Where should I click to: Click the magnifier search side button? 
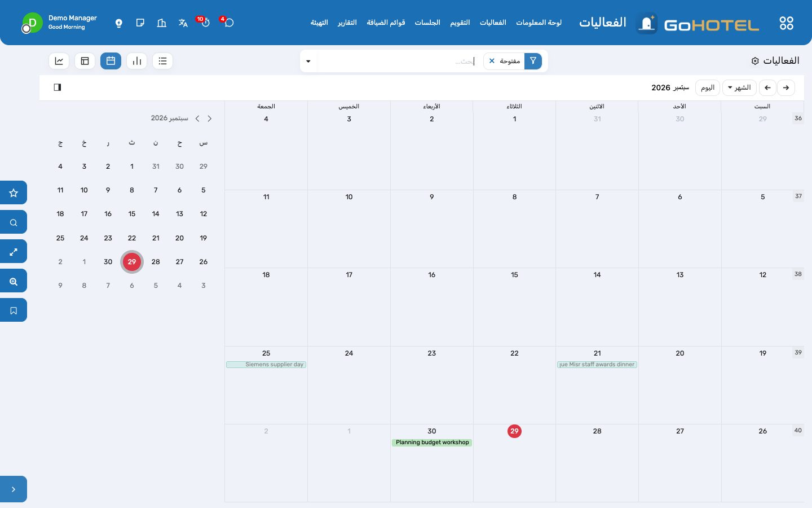click(14, 222)
